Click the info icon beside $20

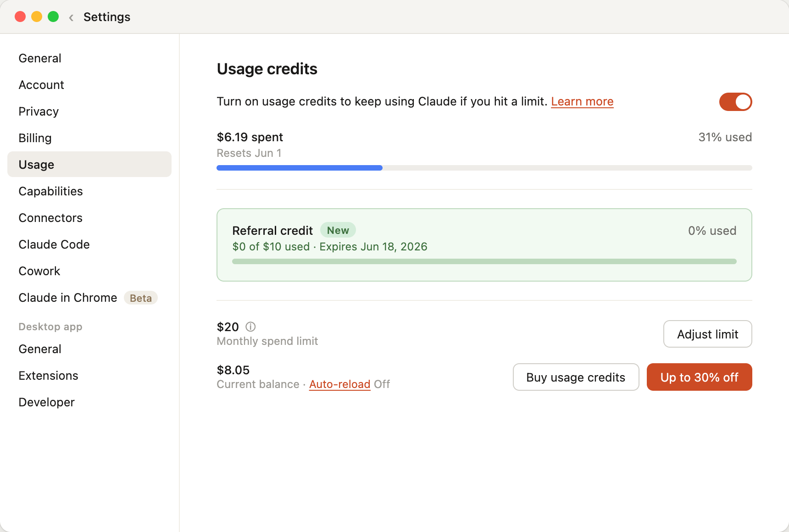click(250, 327)
